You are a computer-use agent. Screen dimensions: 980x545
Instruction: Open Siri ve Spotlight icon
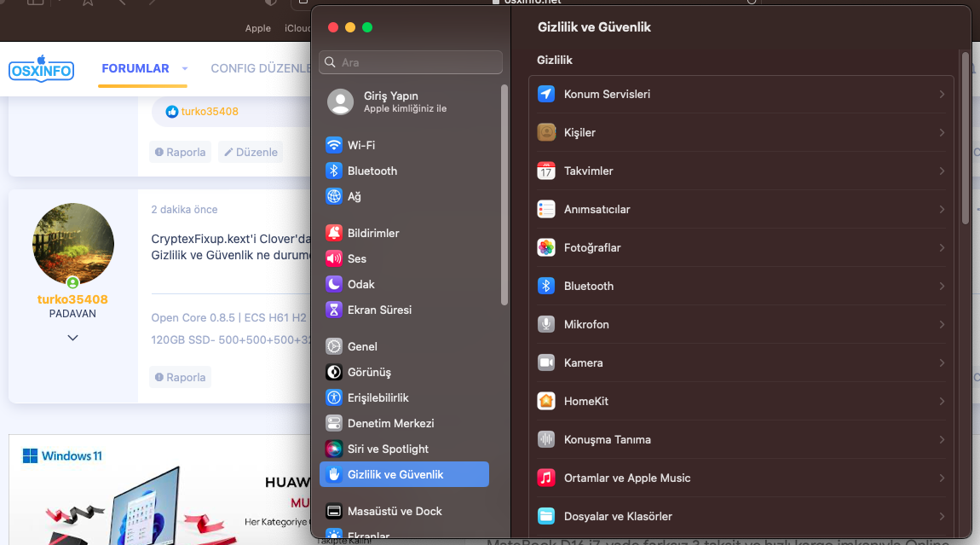334,449
